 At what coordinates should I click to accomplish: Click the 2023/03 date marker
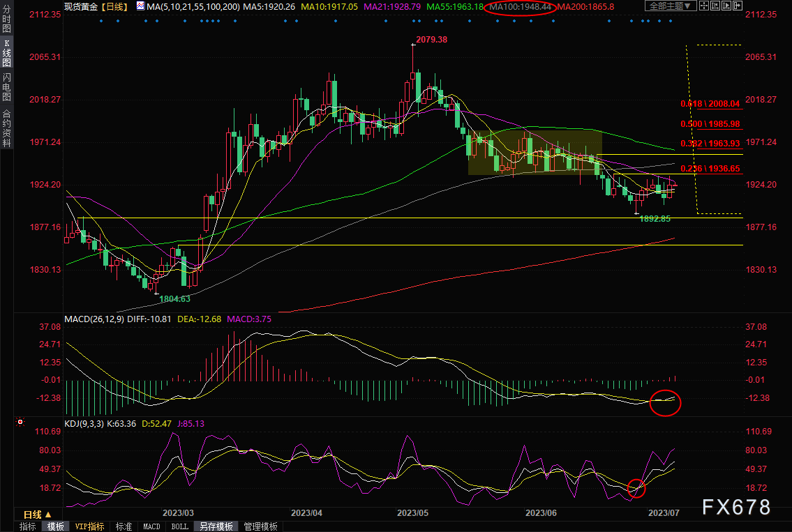179,512
